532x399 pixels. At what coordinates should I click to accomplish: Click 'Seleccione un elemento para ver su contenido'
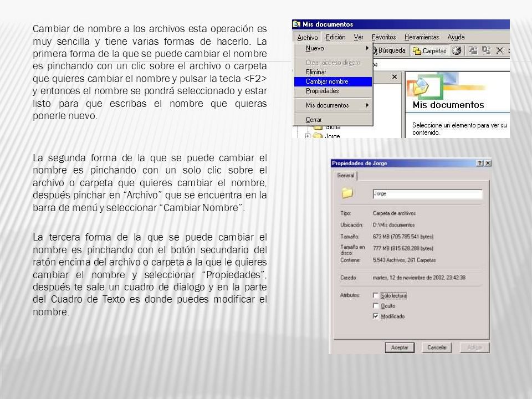click(459, 129)
